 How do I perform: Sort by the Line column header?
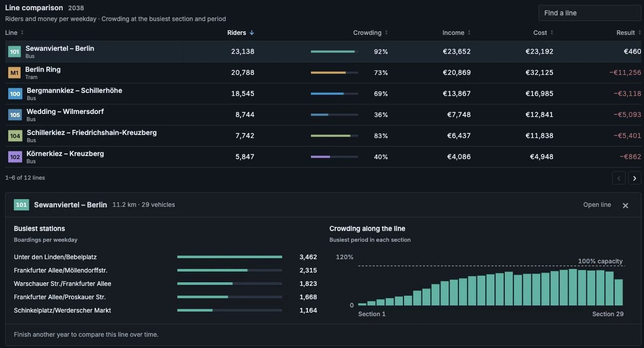click(14, 32)
